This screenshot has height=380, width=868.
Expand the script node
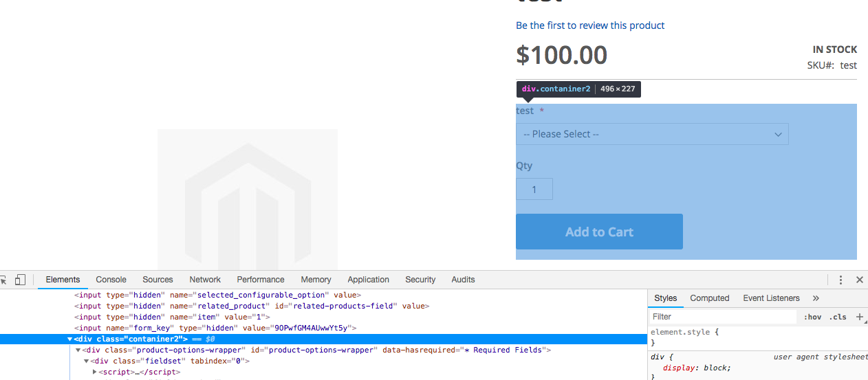95,372
